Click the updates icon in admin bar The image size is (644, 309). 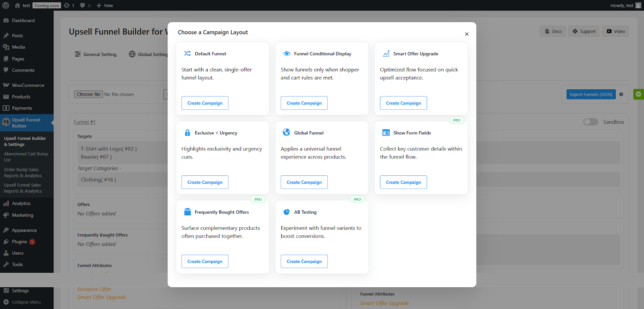[x=67, y=5]
